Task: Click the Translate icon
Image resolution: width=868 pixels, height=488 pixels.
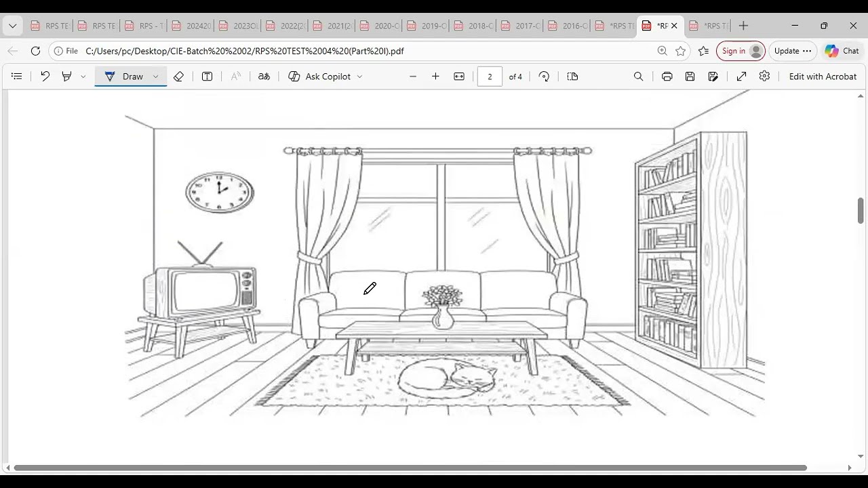Action: (264, 77)
